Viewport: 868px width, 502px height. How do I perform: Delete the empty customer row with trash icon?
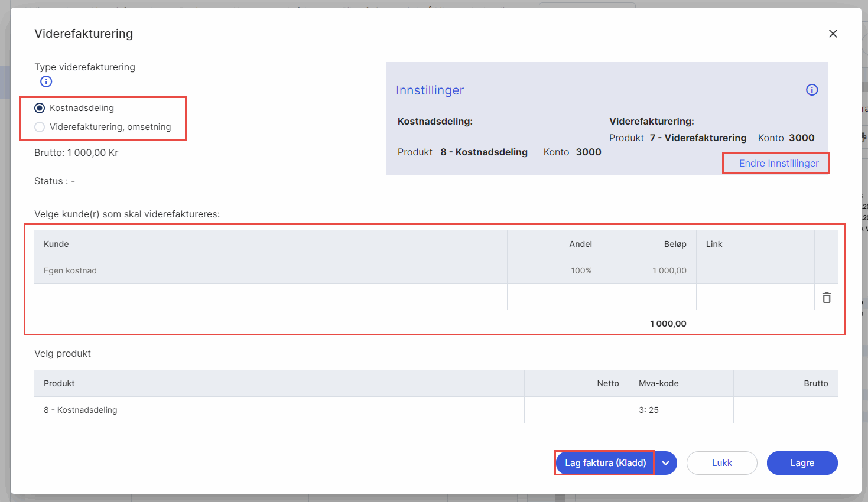click(826, 298)
